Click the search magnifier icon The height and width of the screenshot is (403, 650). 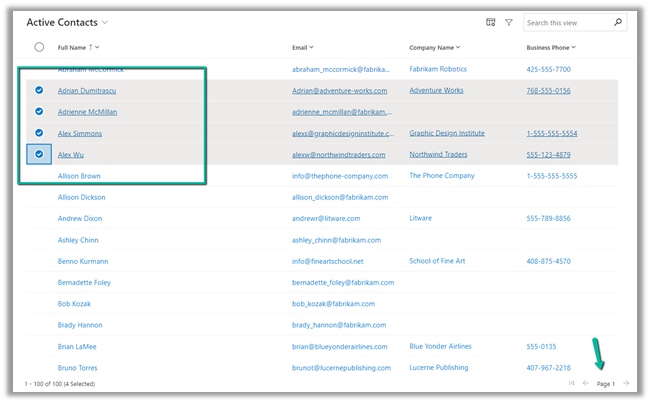618,22
